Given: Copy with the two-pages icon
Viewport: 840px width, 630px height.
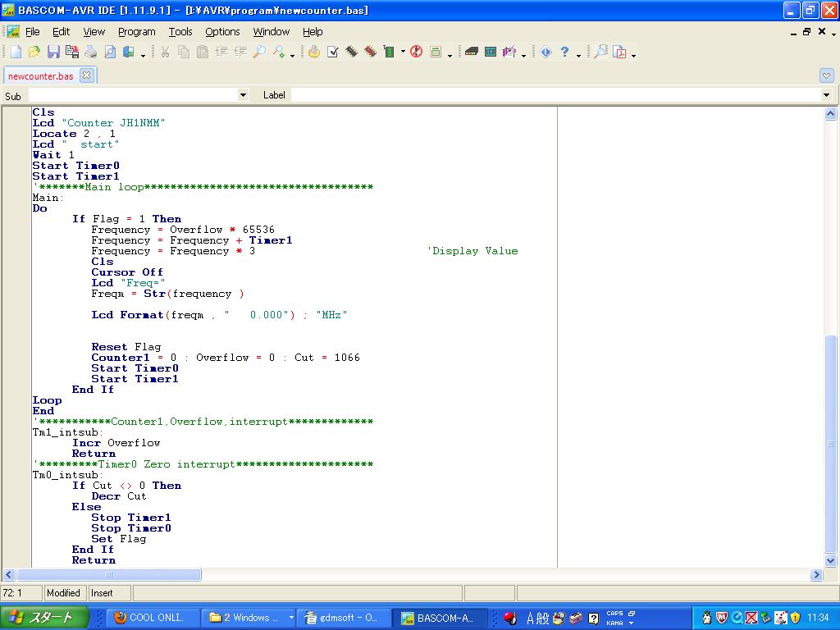Looking at the screenshot, I should [184, 52].
